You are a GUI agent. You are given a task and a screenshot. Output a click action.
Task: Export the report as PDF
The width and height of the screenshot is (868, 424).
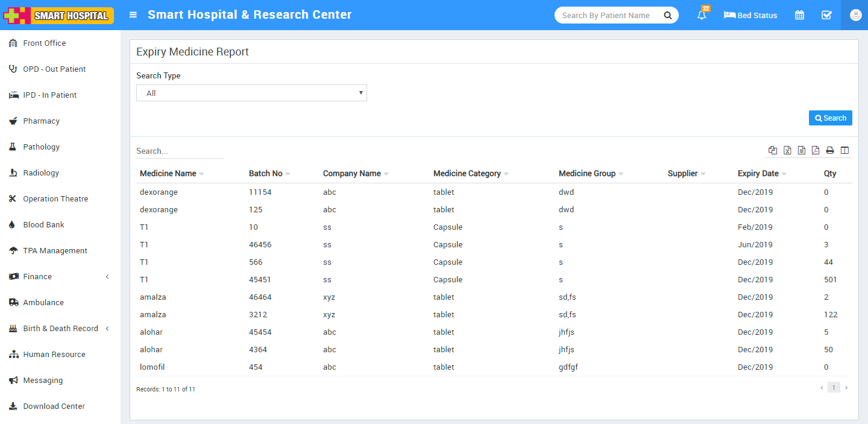(816, 150)
